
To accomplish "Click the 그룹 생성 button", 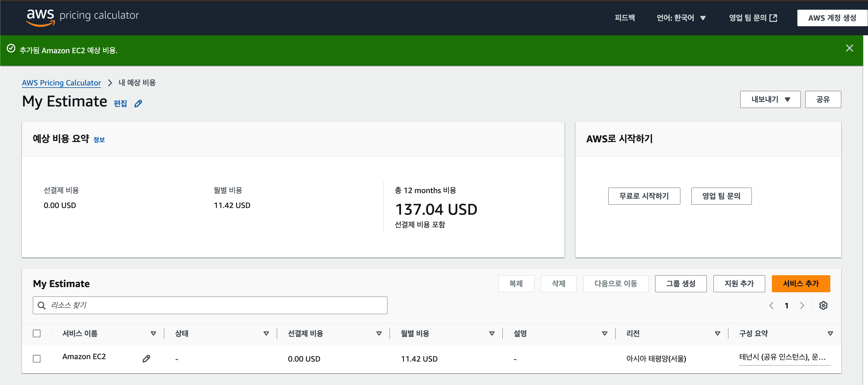I will click(x=680, y=284).
